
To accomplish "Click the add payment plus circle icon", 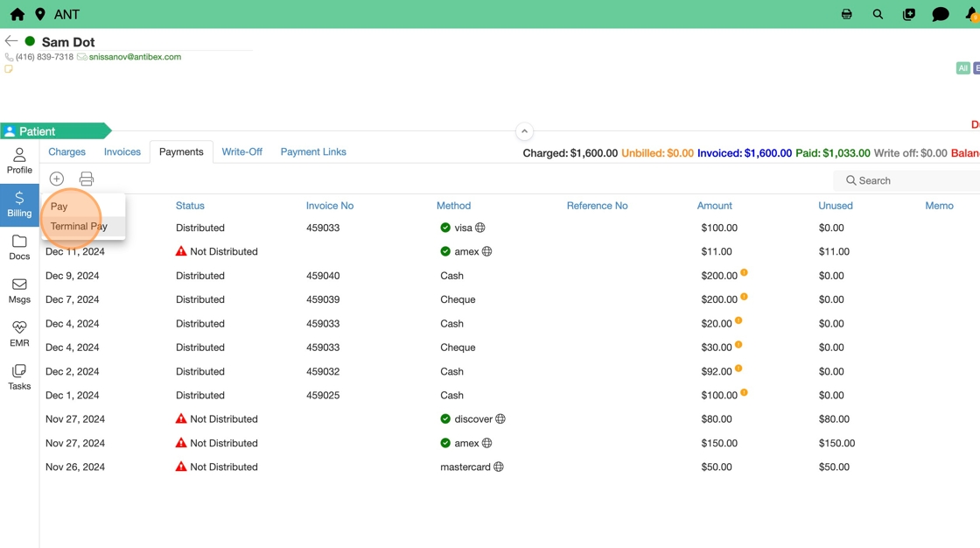I will 57,179.
